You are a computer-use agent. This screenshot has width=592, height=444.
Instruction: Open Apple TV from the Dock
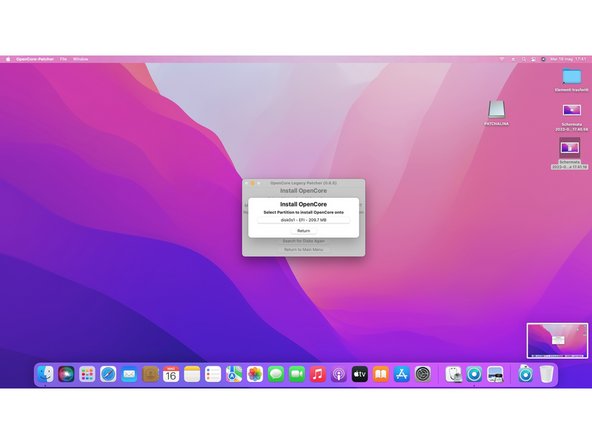pyautogui.click(x=360, y=375)
